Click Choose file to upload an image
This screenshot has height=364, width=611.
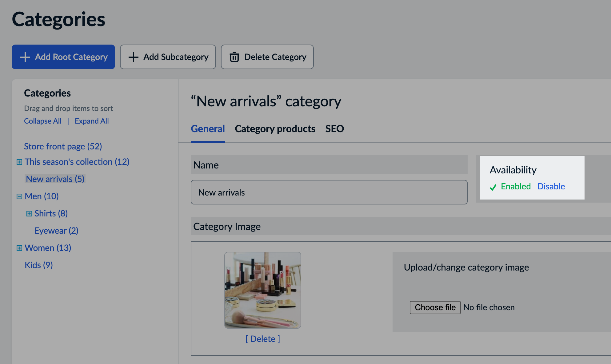[x=435, y=307]
